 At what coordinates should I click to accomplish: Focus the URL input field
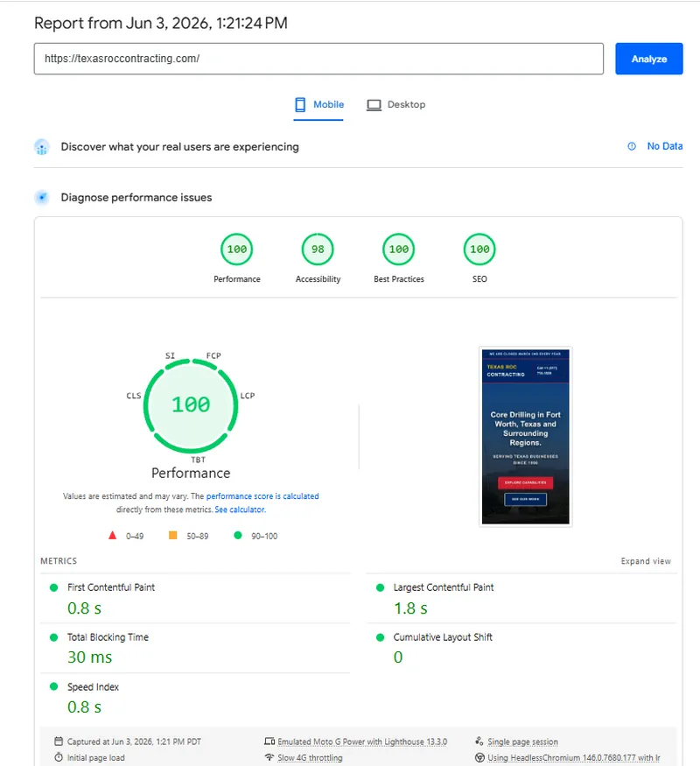point(318,59)
